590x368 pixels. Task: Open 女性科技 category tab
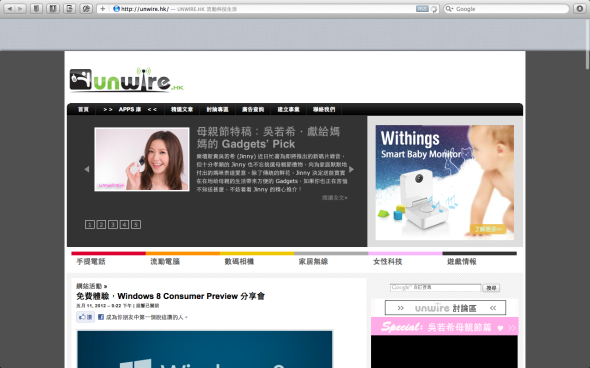click(388, 262)
